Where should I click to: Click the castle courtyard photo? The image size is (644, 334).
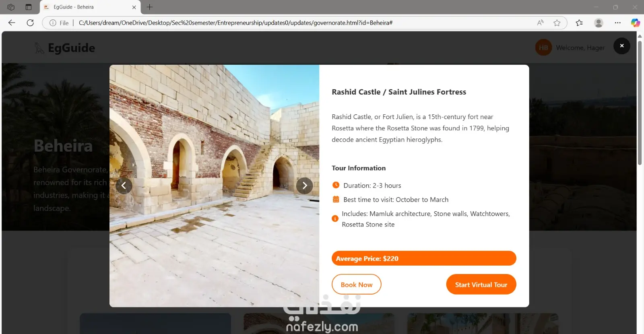pyautogui.click(x=214, y=186)
